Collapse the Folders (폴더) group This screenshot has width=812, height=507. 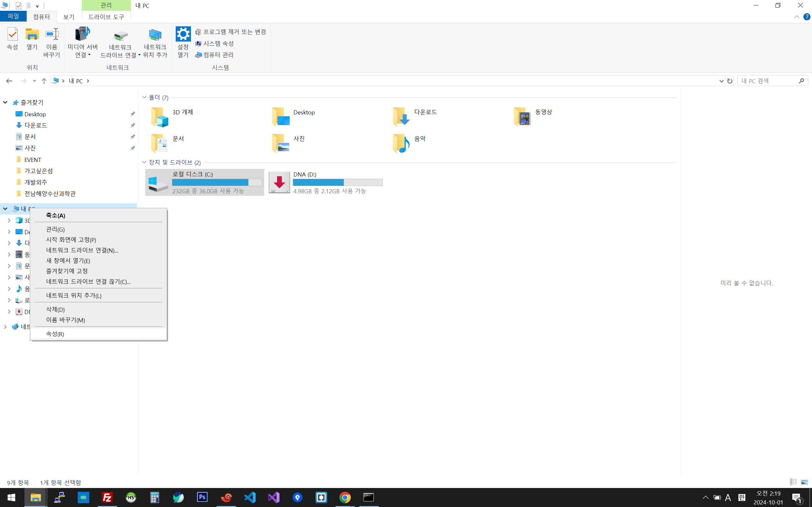point(144,97)
